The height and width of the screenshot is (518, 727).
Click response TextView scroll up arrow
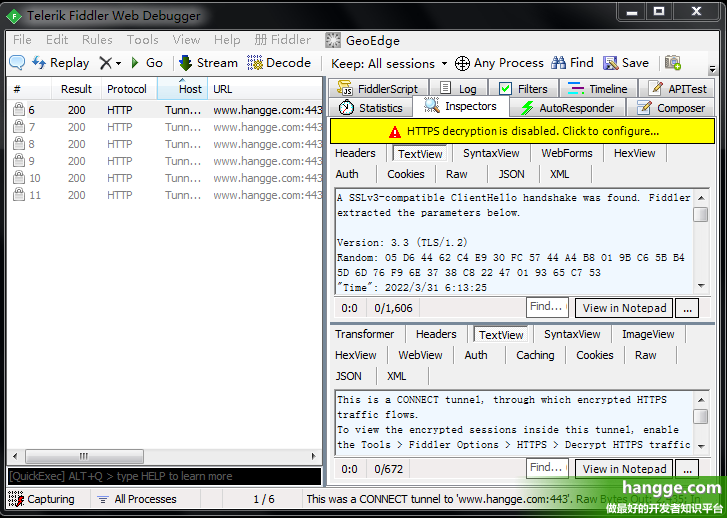[x=701, y=400]
